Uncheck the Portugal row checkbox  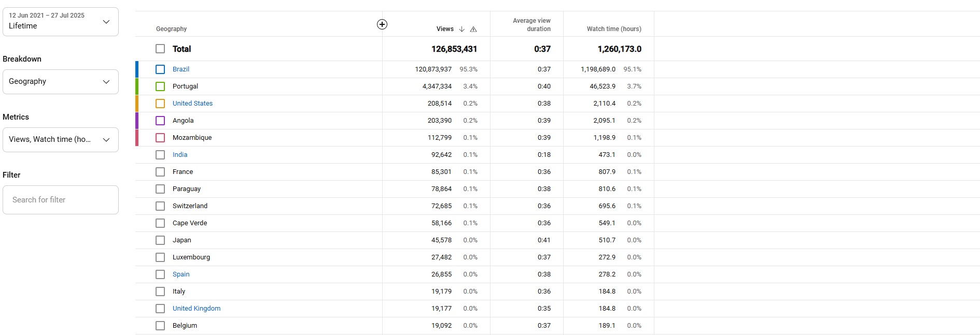(160, 86)
